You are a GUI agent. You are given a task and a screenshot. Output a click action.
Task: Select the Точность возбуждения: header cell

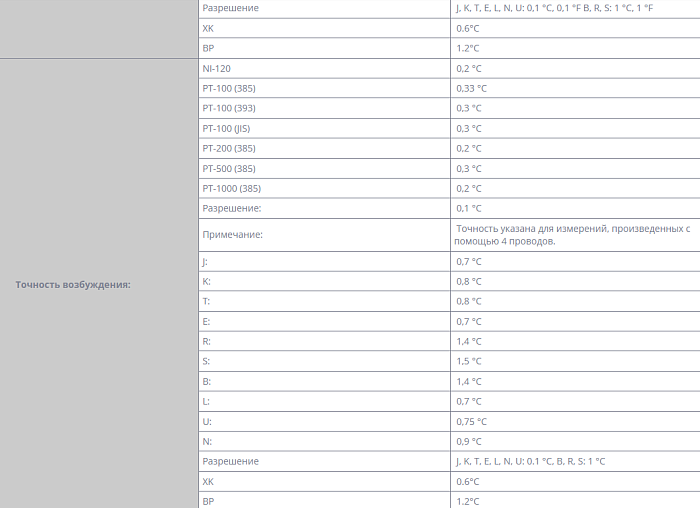point(73,284)
